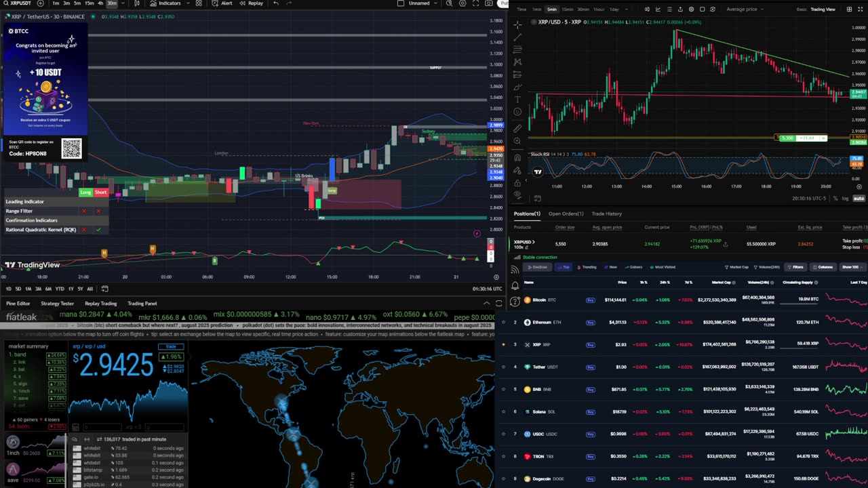Viewport: 868px width, 488px height.
Task: Close the 5,550 position label on chart
Action: coord(823,138)
